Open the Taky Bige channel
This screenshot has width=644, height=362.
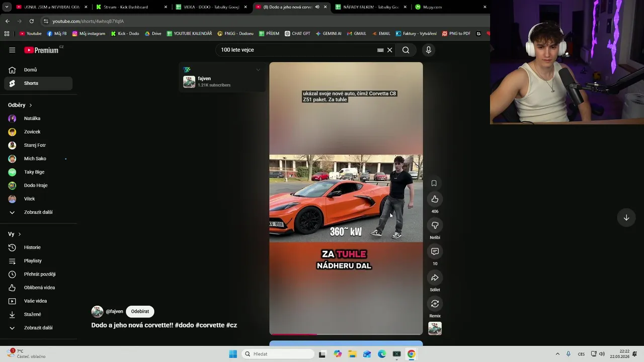(38, 172)
